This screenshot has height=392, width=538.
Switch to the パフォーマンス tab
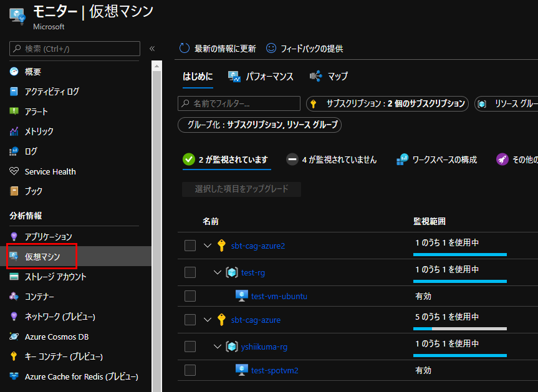tap(261, 77)
